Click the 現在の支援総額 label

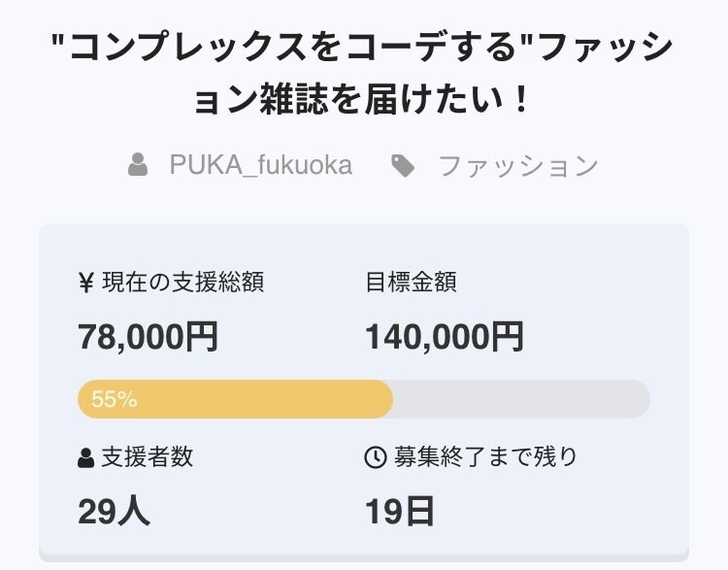pyautogui.click(x=182, y=283)
